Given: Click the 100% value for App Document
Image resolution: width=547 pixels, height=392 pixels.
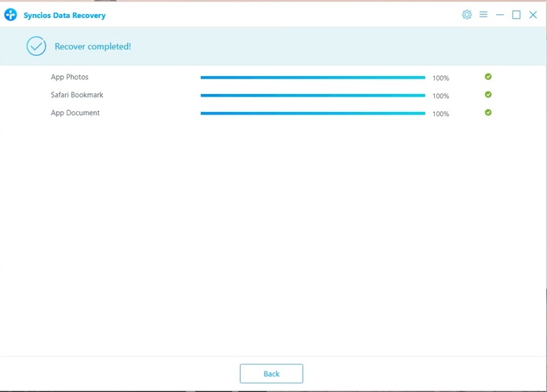Looking at the screenshot, I should (x=440, y=114).
